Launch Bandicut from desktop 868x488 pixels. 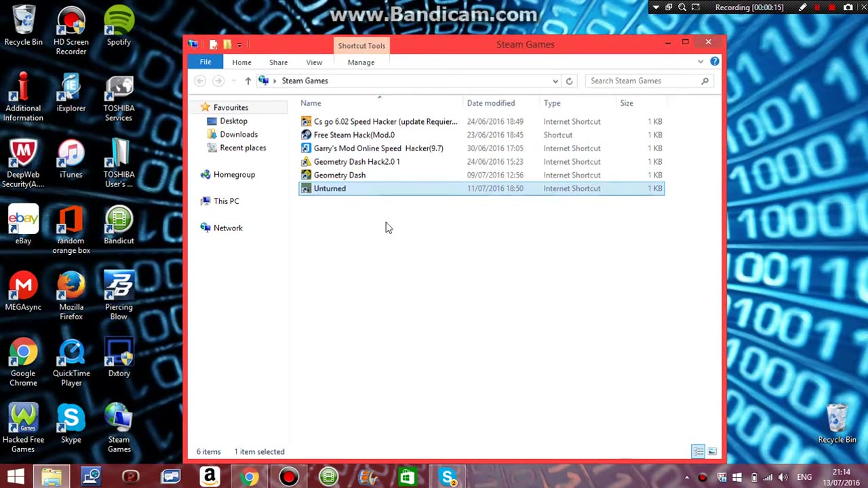coord(119,226)
